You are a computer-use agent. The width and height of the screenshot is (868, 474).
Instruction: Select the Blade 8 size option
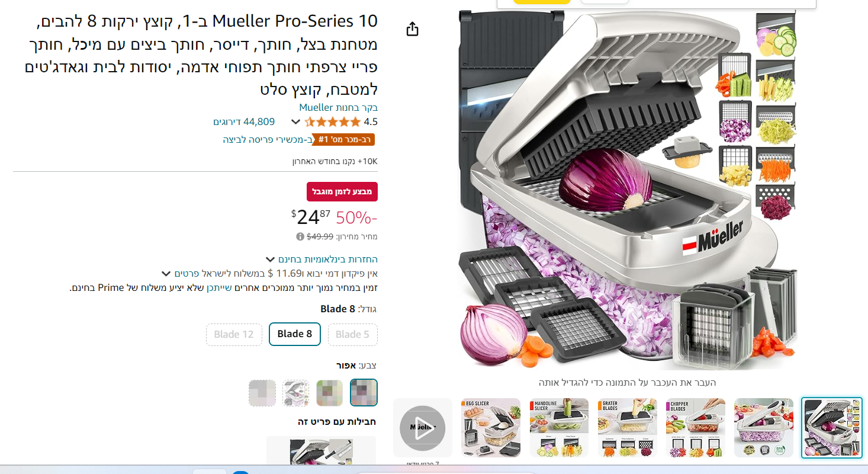295,334
